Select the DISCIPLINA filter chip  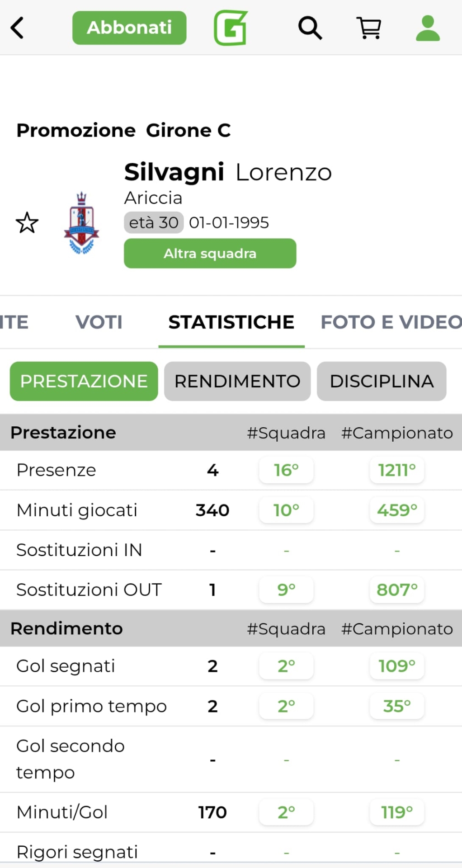click(382, 381)
